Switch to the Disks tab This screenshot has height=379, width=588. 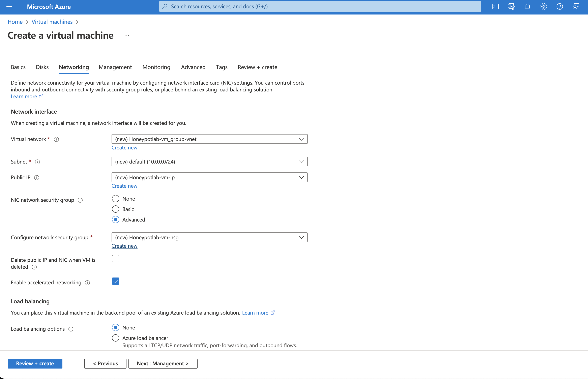click(42, 67)
